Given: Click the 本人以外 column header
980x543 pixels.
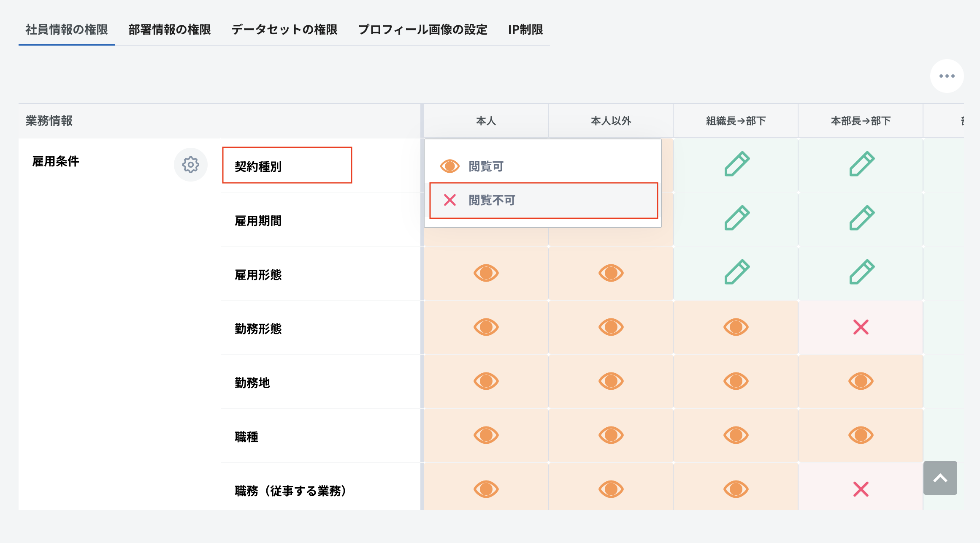Looking at the screenshot, I should pyautogui.click(x=611, y=121).
